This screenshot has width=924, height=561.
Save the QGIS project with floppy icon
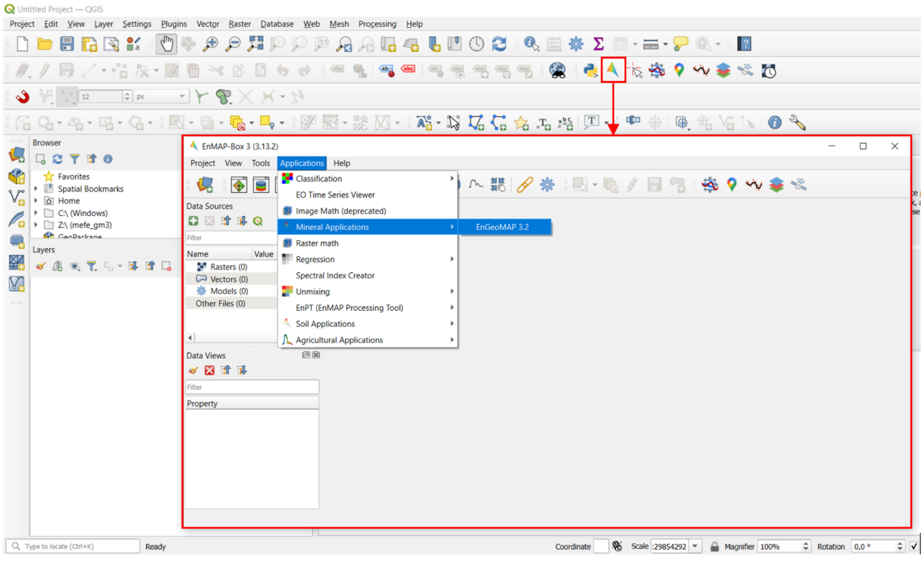click(x=67, y=45)
